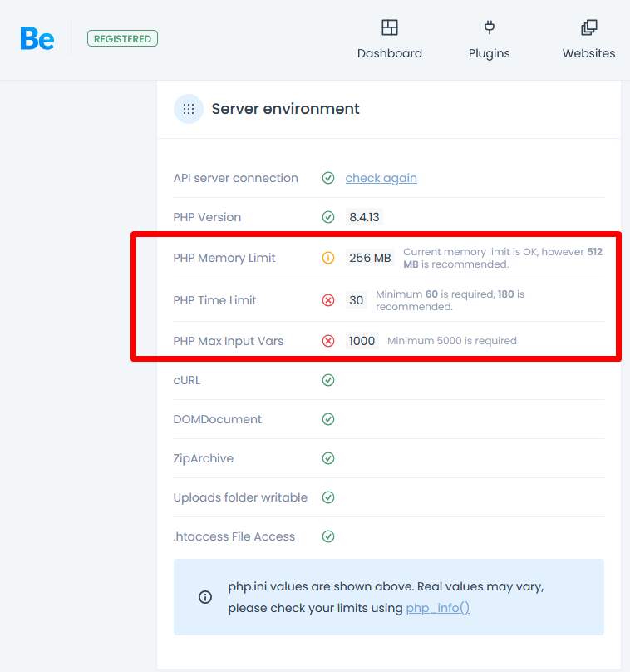Click the PHP Max Input Vars error icon
Viewport: 630px width, 672px height.
coord(328,341)
